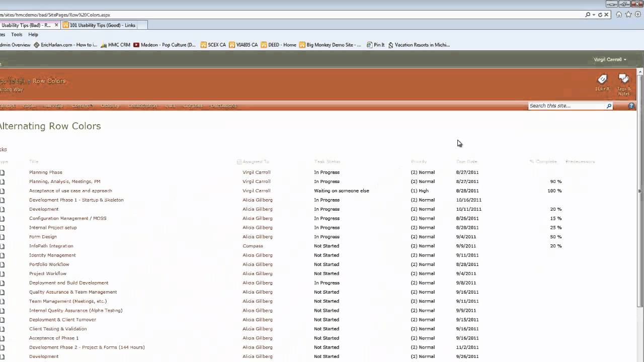Click the Form Design row type icon
644x362 pixels.
[x=2, y=237]
